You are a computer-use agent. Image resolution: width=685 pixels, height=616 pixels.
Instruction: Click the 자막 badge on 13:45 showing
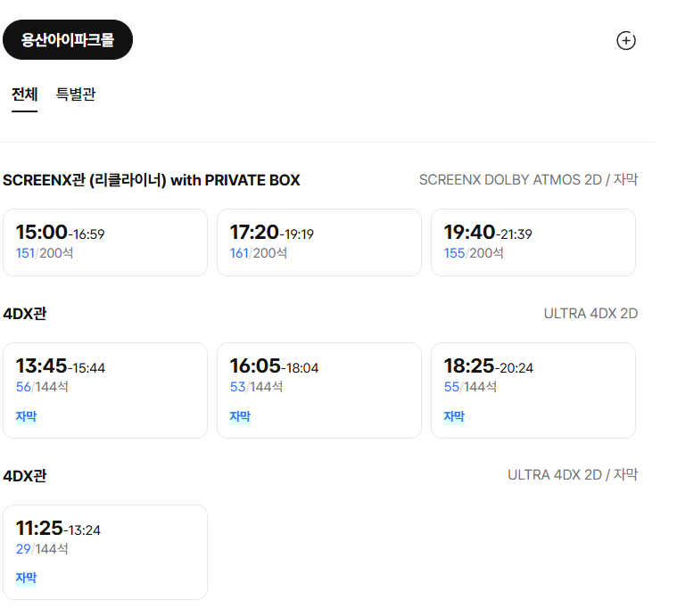(x=27, y=416)
